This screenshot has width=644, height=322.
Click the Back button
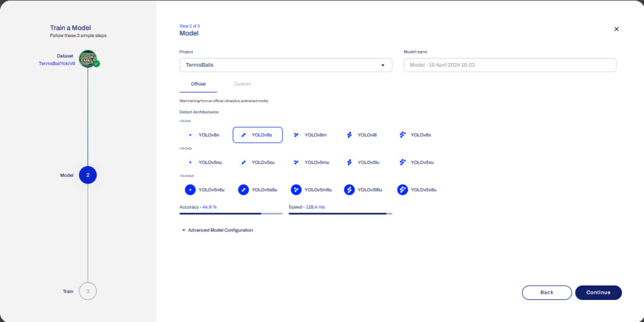coord(547,292)
